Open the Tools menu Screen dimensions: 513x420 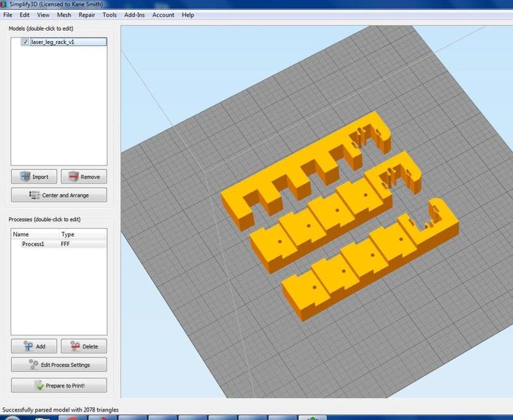coord(110,15)
